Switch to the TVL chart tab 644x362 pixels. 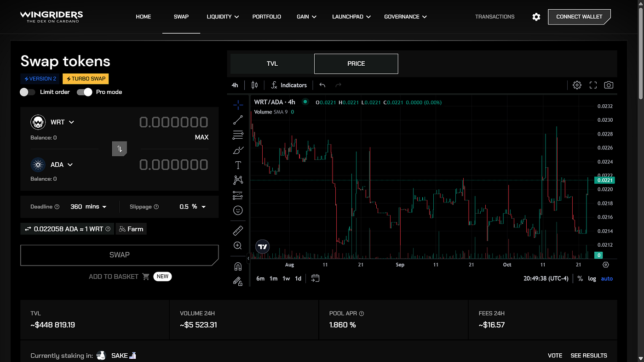point(272,64)
